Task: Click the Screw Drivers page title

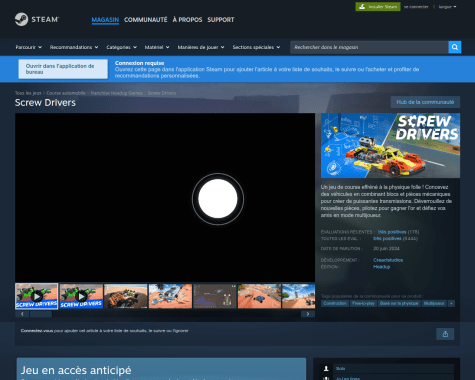Action: point(45,103)
